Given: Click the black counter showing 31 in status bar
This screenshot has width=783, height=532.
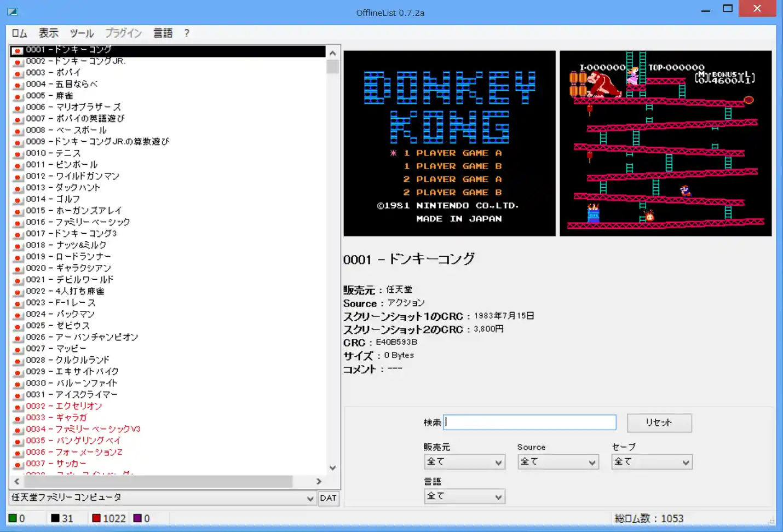Looking at the screenshot, I should click(x=62, y=518).
